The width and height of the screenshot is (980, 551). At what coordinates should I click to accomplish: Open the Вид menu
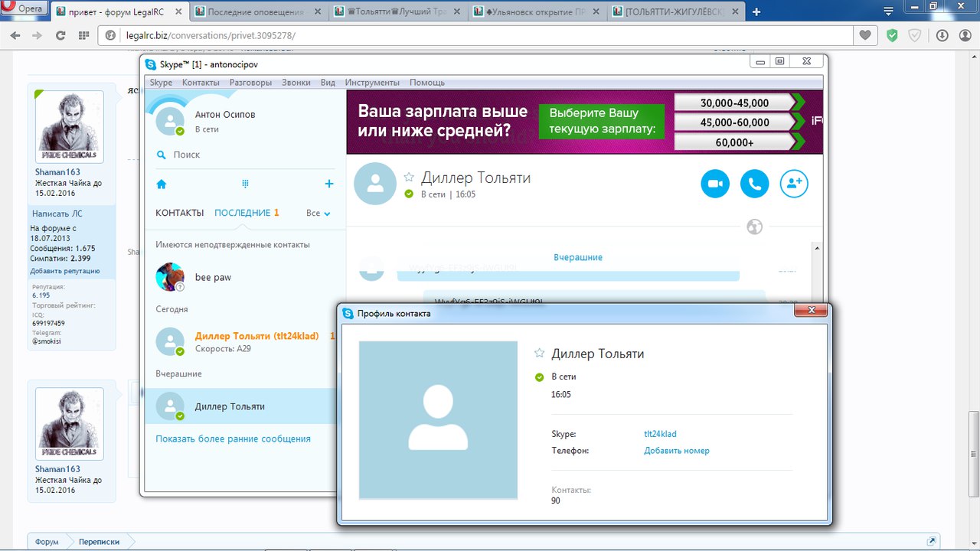tap(328, 83)
